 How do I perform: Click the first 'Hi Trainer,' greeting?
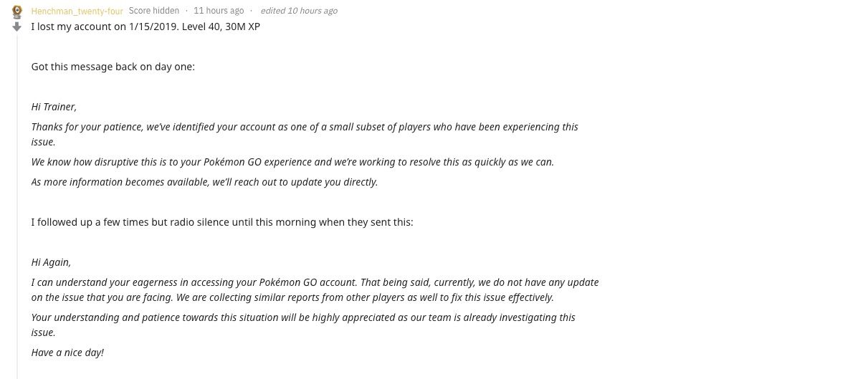click(x=54, y=107)
